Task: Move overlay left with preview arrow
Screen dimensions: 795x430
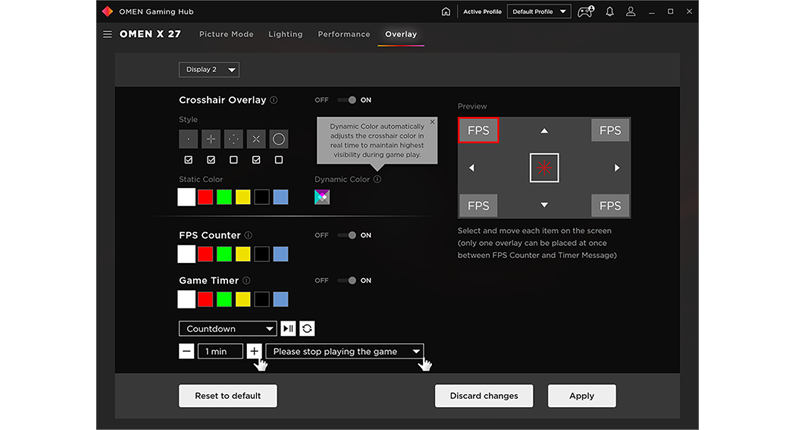Action: pos(472,168)
